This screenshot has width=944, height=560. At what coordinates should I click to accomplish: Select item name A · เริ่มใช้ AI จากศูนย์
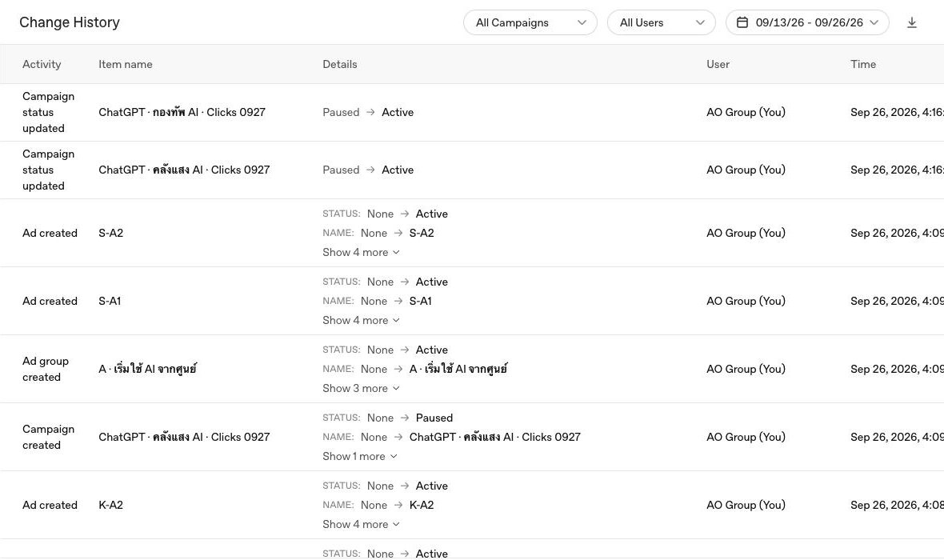pyautogui.click(x=147, y=369)
